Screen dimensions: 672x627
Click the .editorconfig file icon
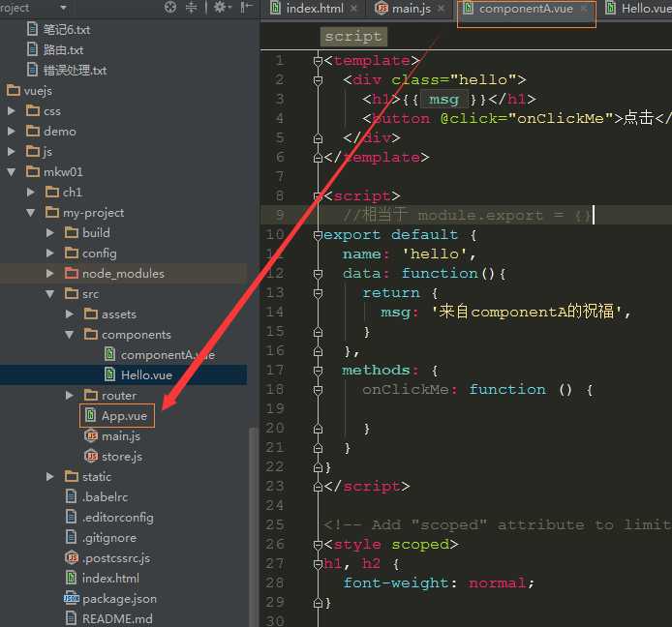pos(71,517)
